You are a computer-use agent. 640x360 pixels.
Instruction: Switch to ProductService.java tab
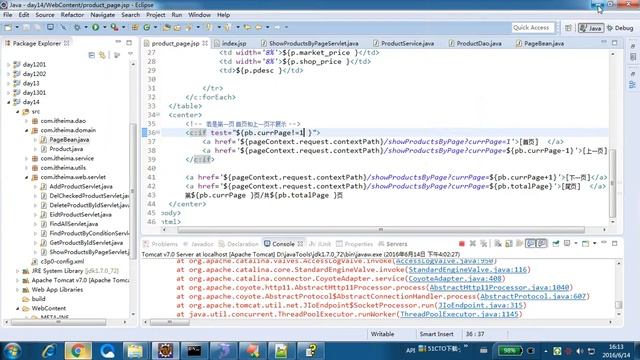click(x=404, y=43)
